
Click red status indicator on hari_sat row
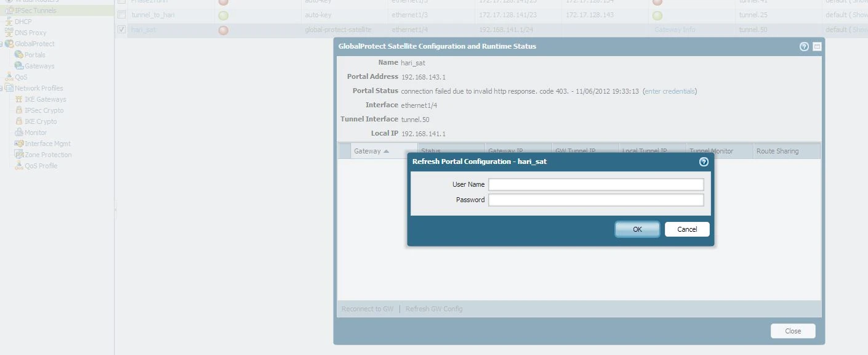pyautogui.click(x=223, y=30)
